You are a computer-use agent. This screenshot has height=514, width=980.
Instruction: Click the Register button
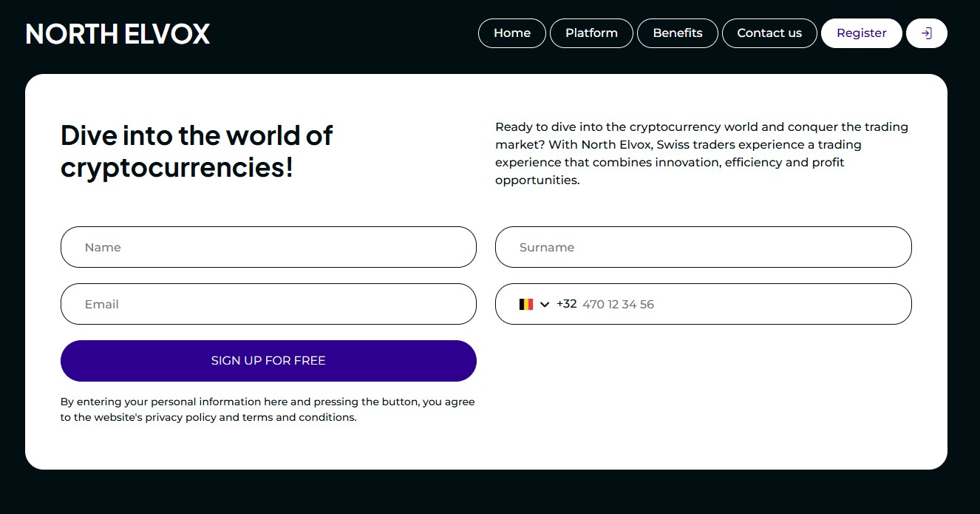(862, 33)
